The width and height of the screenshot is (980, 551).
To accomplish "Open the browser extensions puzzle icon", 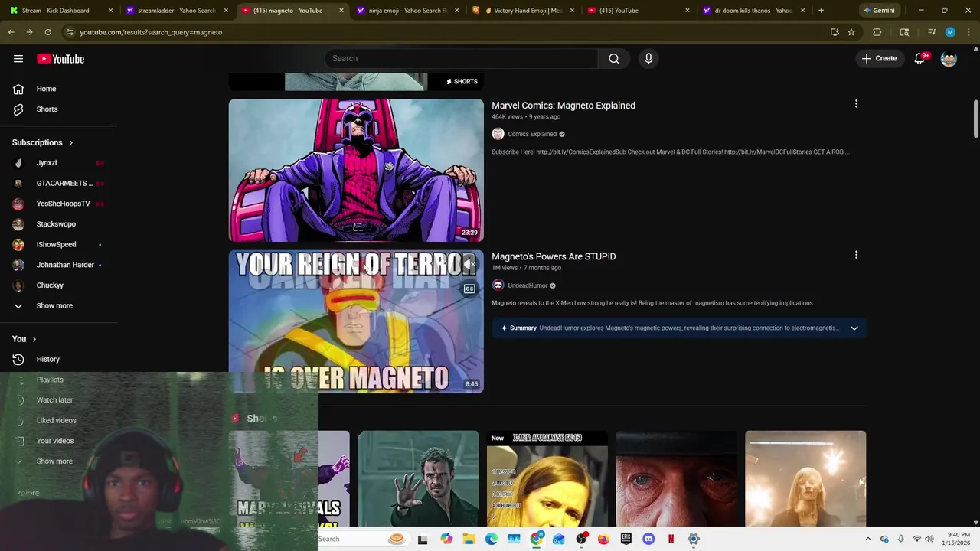I will (877, 32).
